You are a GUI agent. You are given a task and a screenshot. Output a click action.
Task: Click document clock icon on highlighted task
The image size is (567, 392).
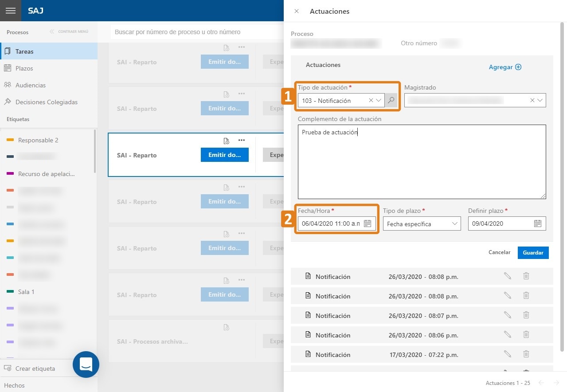coord(226,141)
